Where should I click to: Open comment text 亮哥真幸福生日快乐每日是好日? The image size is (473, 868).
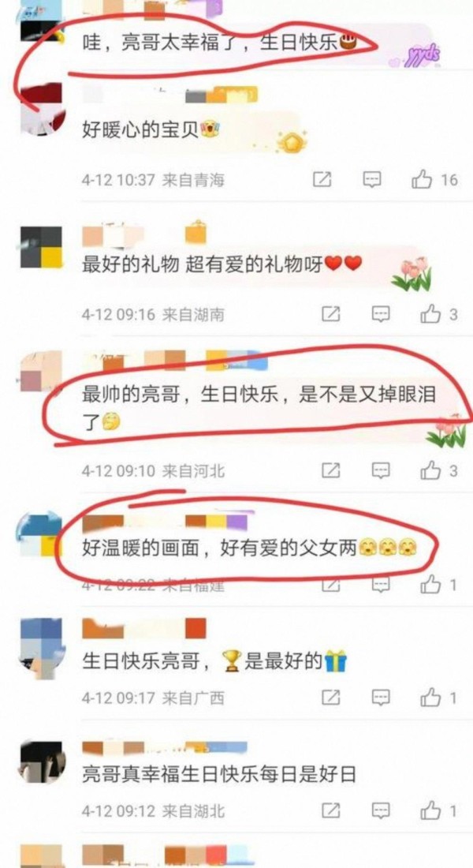click(x=218, y=773)
